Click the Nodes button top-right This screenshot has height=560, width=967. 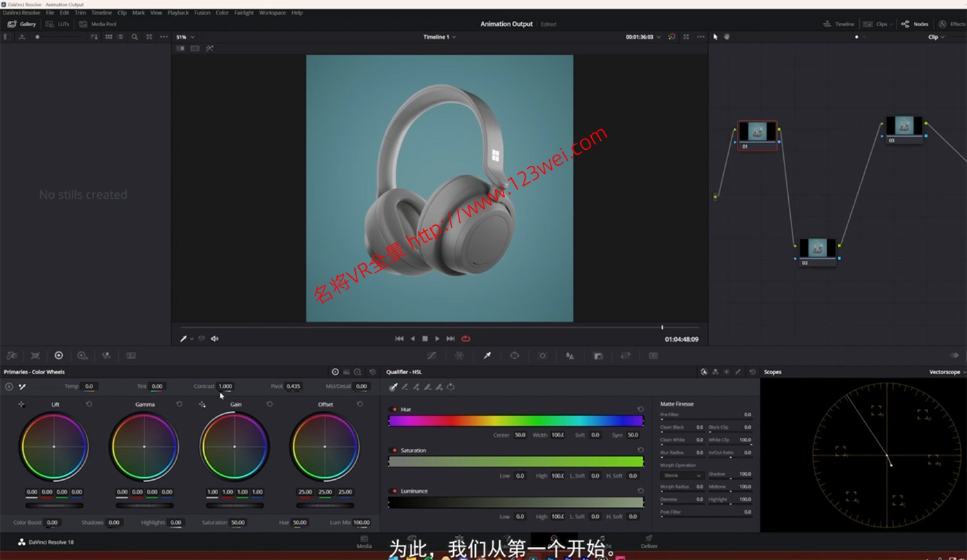915,23
